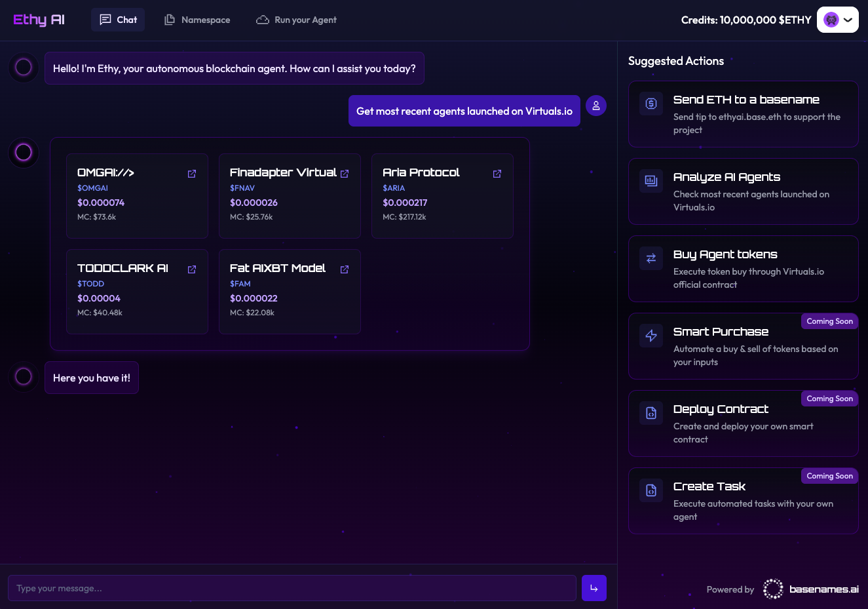Open external link for OMGAI agent
The width and height of the screenshot is (868, 609).
click(192, 174)
